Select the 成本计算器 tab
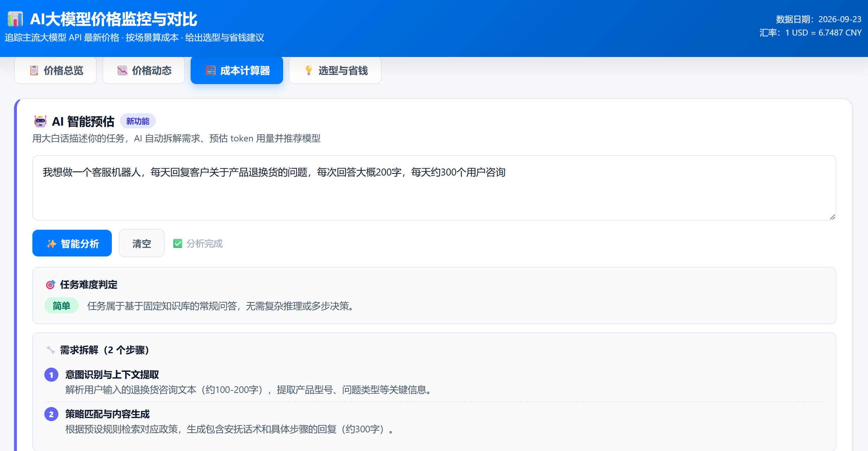This screenshot has height=451, width=868. pos(237,70)
